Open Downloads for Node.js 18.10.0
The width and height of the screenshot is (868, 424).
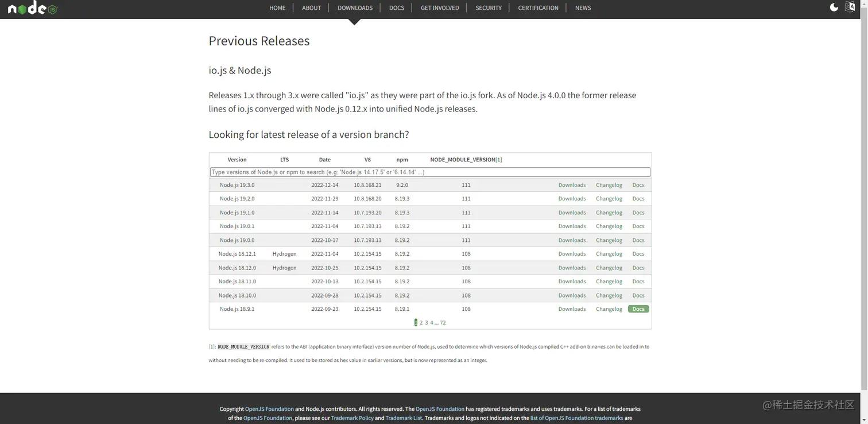coord(572,295)
